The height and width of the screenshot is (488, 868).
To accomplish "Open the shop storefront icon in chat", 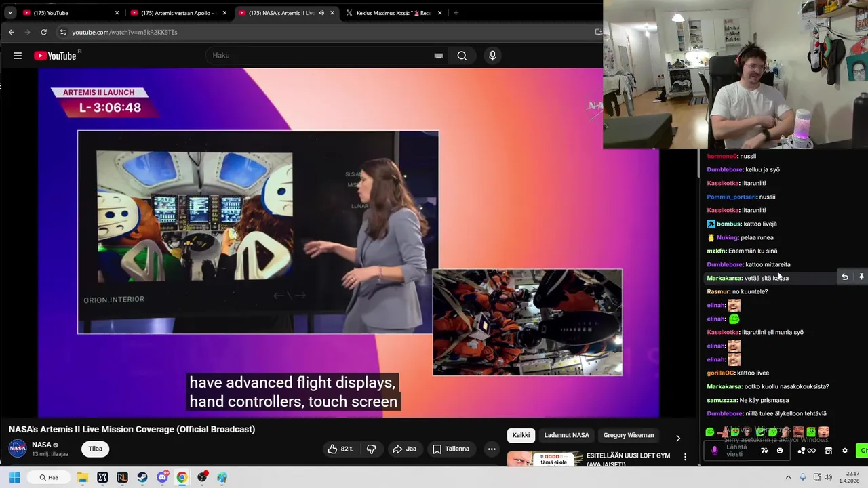I will point(828,451).
